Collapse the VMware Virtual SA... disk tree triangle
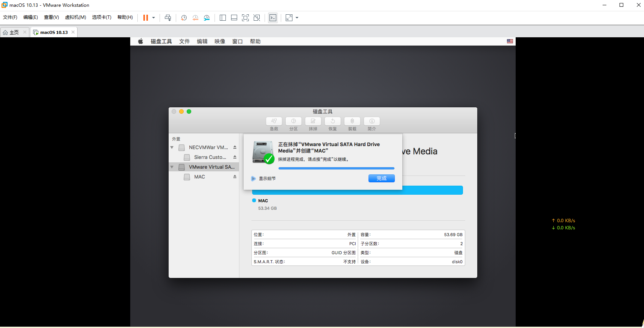 172,167
